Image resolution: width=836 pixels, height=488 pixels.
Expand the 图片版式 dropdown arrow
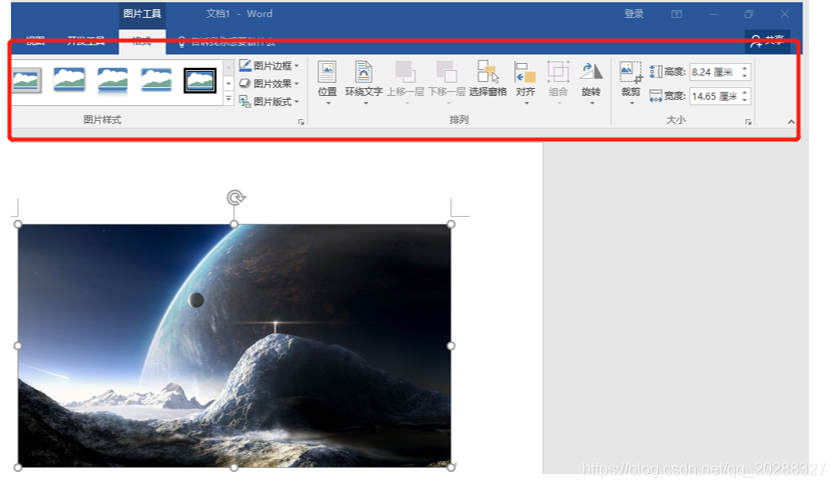pyautogui.click(x=296, y=101)
